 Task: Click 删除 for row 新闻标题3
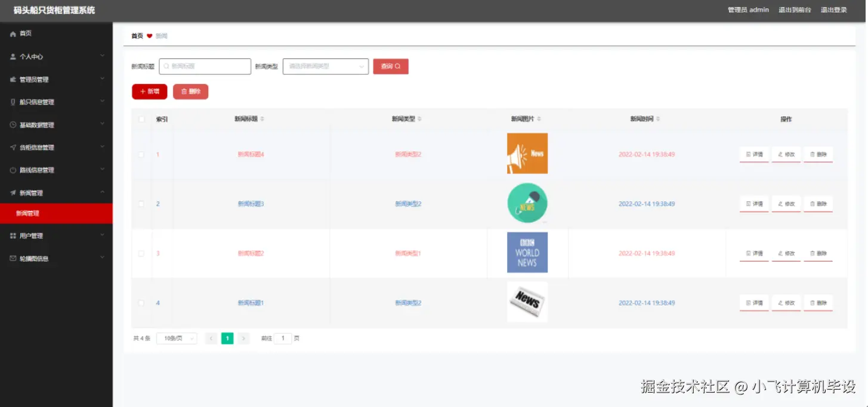pyautogui.click(x=818, y=204)
